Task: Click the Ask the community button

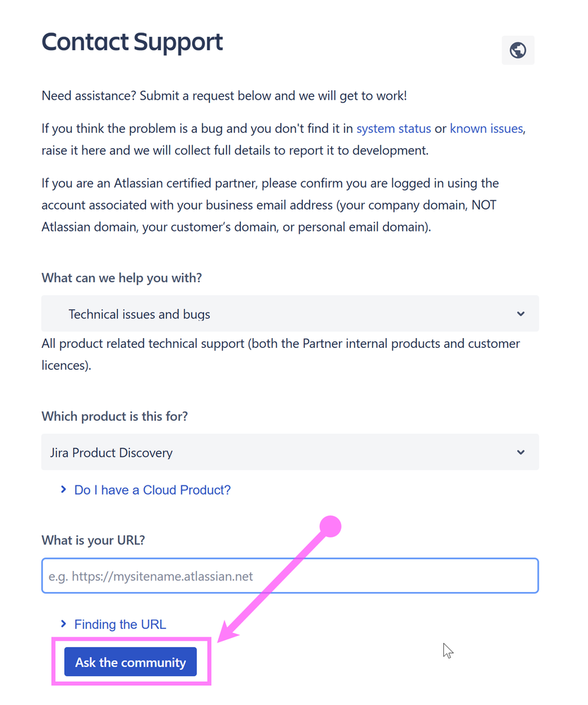Action: coord(131,662)
